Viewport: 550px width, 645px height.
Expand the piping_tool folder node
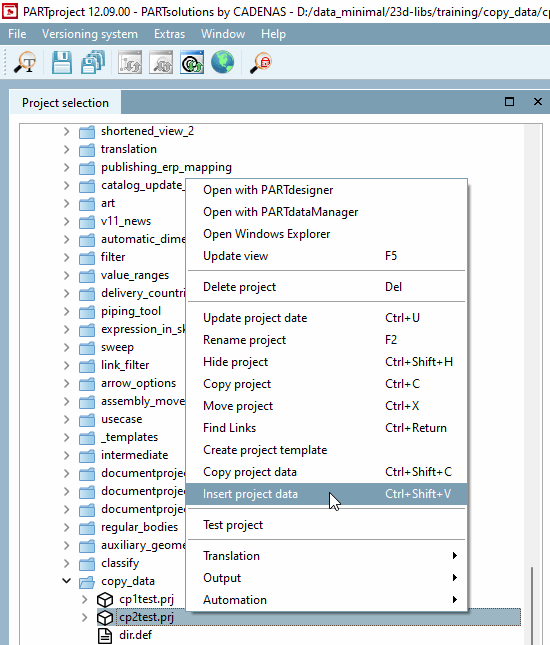coord(67,311)
